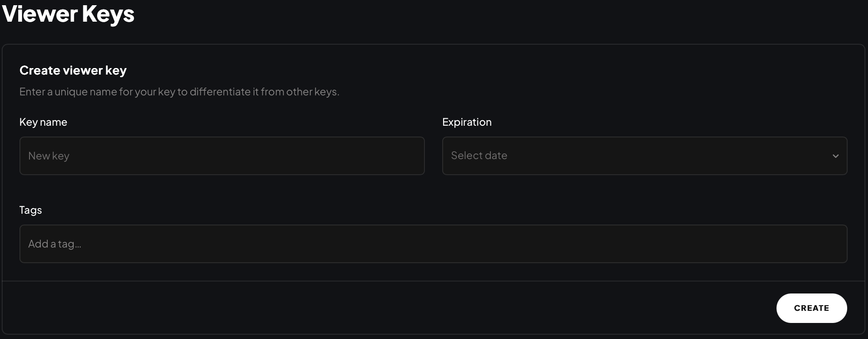Click the Create viewer key heading
Image resolution: width=868 pixels, height=339 pixels.
point(72,70)
